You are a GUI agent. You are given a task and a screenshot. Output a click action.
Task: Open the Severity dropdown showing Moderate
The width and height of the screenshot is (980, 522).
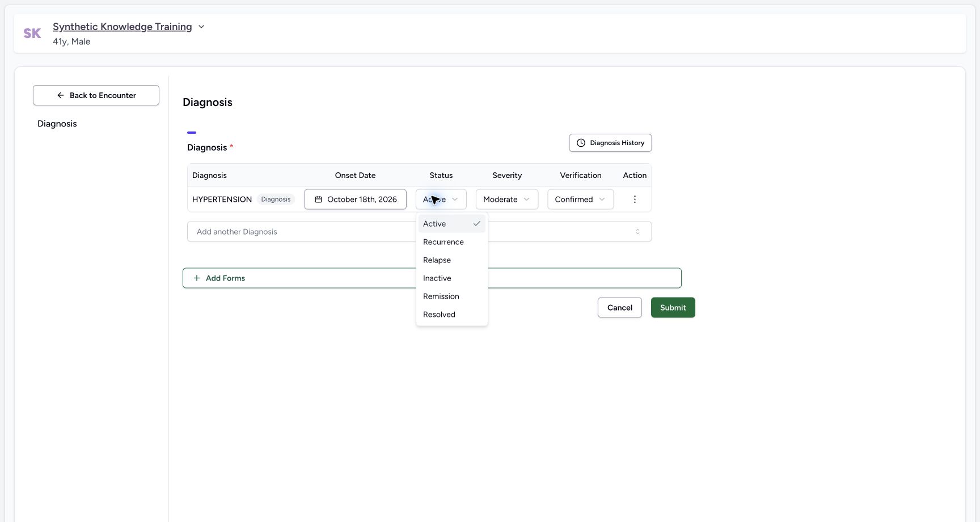[x=506, y=200]
